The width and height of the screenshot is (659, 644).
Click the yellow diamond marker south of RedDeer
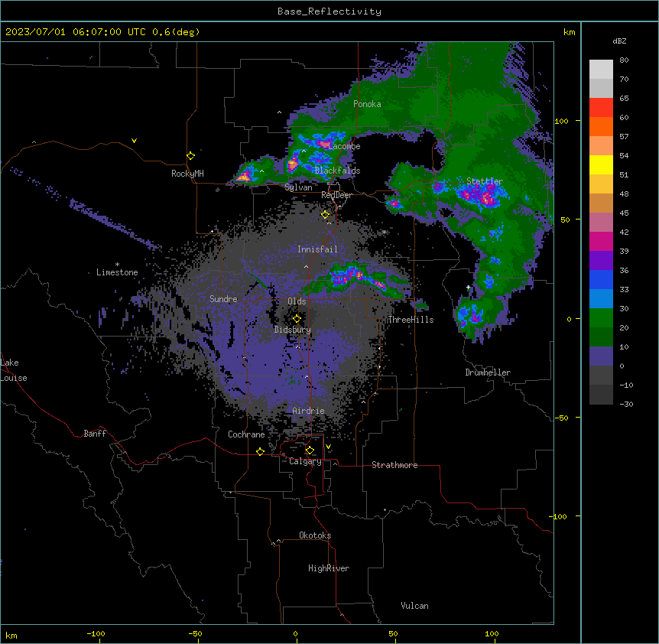pyautogui.click(x=325, y=215)
